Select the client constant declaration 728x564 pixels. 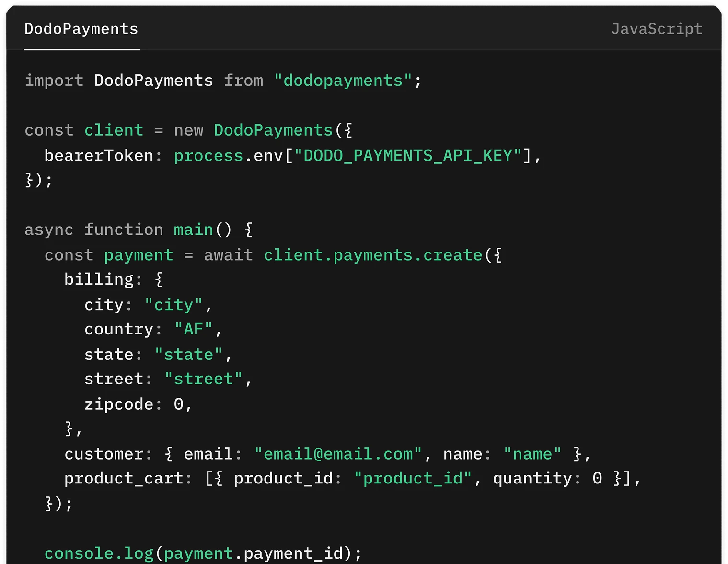pos(189,129)
